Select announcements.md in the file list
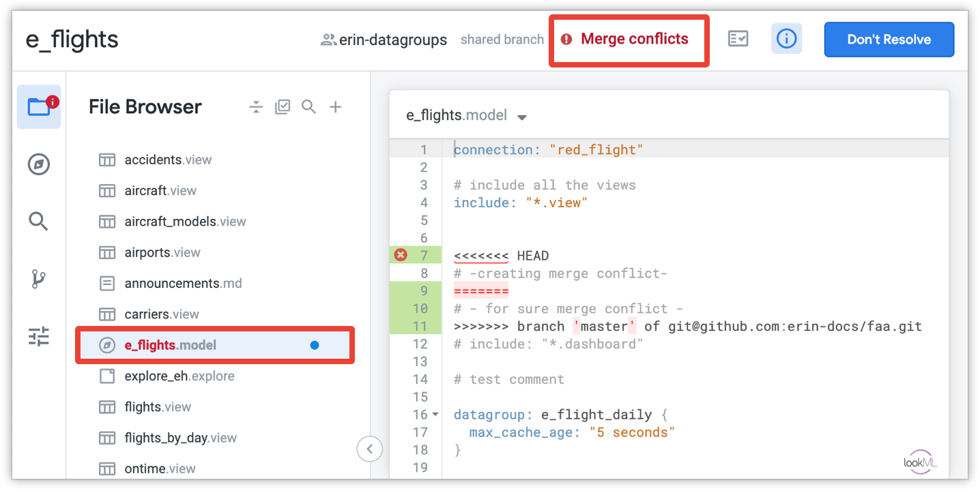This screenshot has width=980, height=491. pos(183,283)
